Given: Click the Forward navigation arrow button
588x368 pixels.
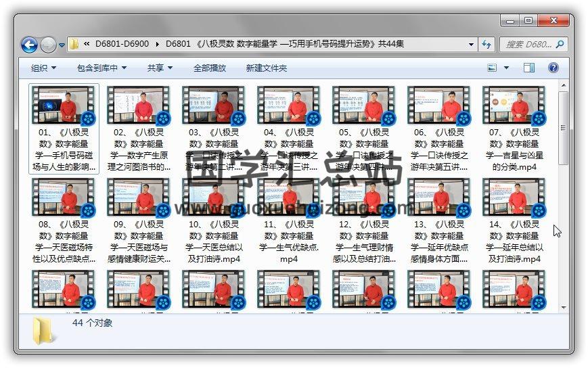Looking at the screenshot, I should tap(48, 45).
